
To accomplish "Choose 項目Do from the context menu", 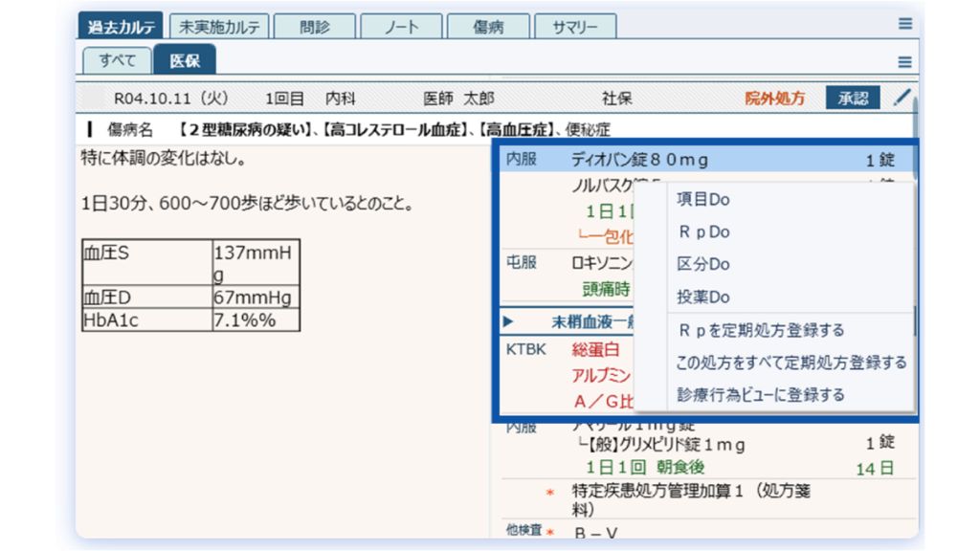I will [x=703, y=200].
